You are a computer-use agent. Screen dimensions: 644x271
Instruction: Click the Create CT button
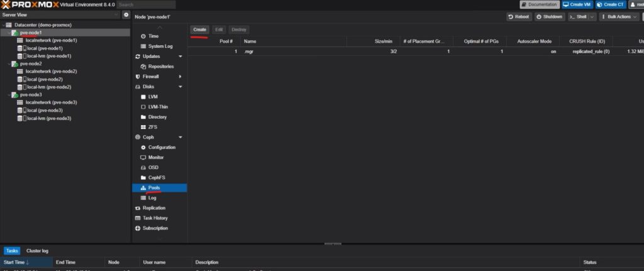[x=611, y=4]
